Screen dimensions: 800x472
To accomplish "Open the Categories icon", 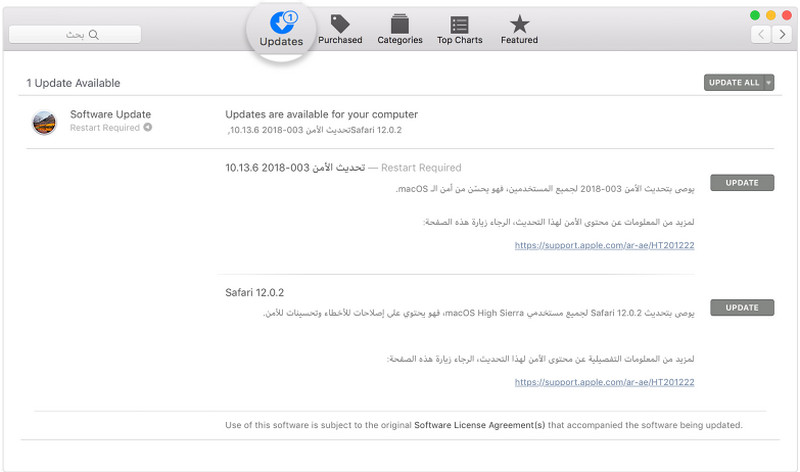I will [400, 23].
